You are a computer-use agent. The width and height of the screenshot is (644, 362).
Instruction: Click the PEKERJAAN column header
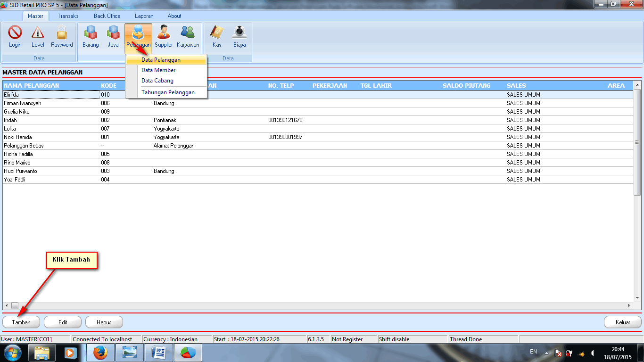pos(330,86)
